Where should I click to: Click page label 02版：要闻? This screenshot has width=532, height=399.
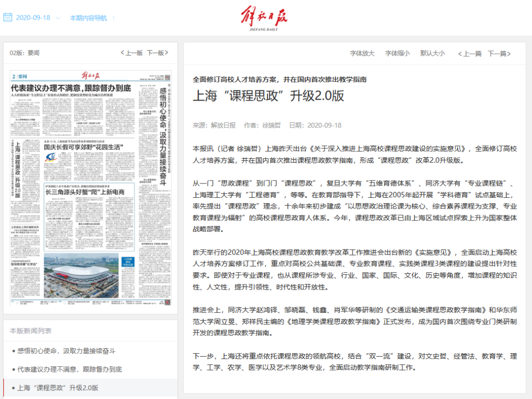pyautogui.click(x=25, y=53)
